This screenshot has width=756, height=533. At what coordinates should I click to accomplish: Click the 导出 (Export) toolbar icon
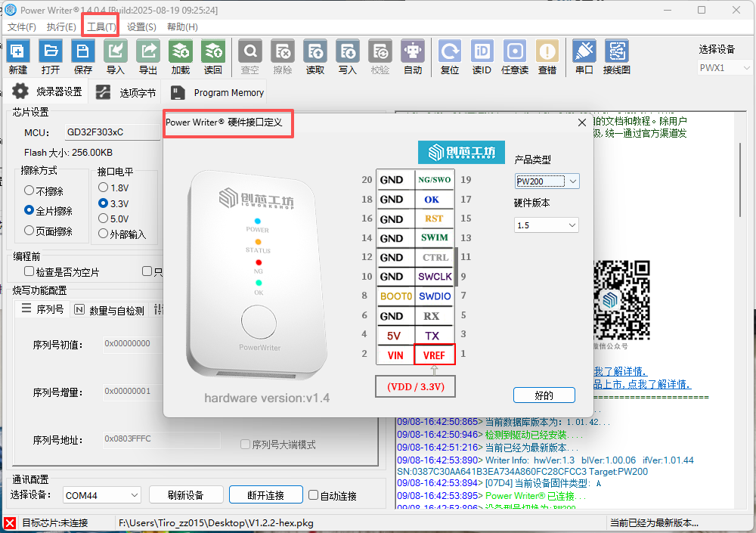[x=148, y=51]
